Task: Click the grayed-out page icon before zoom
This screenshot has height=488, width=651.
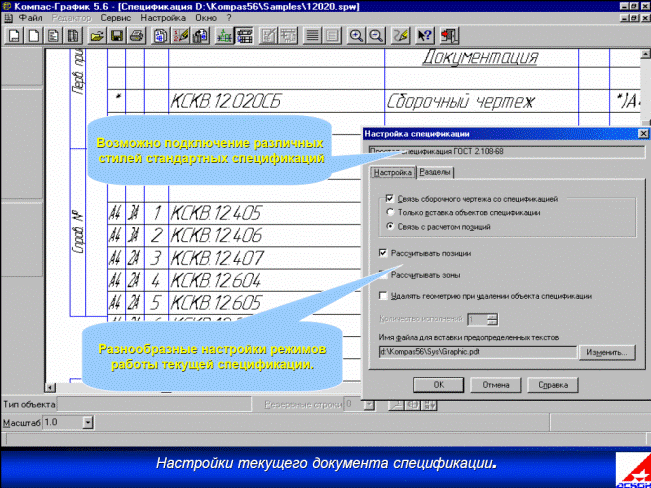Action: pyautogui.click(x=332, y=36)
